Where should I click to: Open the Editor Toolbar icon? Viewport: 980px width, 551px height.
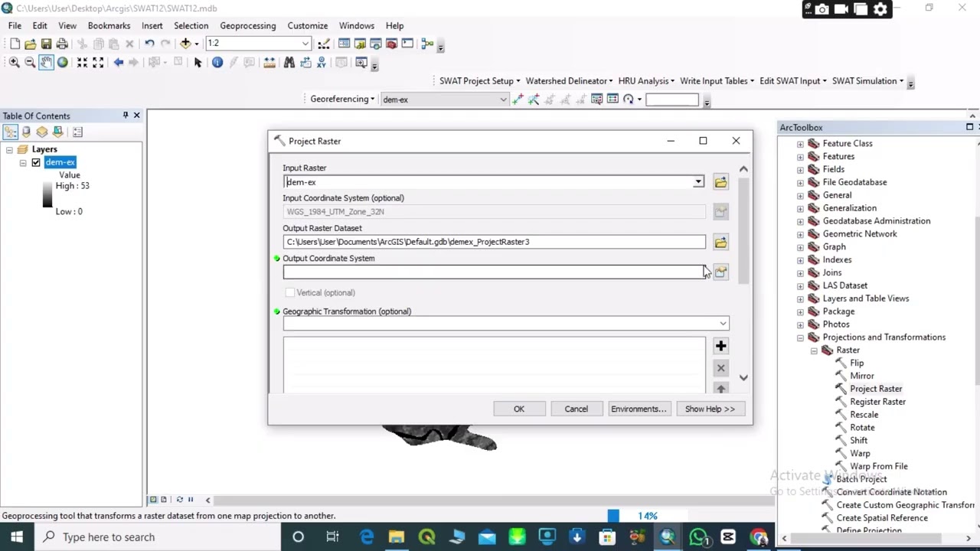pos(324,44)
